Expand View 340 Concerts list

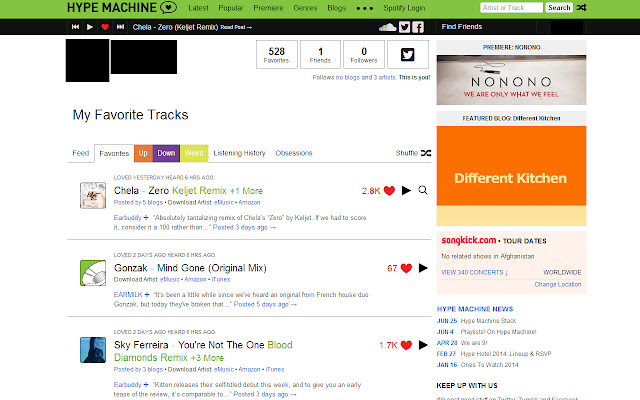475,273
